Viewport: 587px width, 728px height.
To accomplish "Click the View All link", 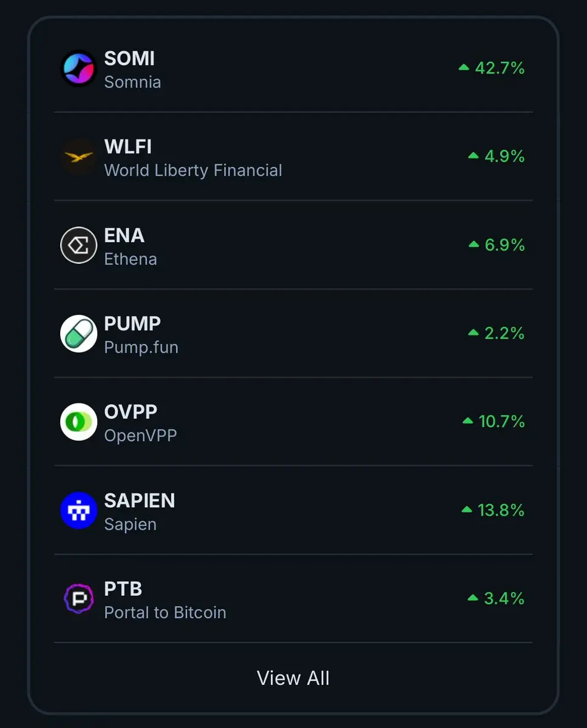I will (293, 678).
